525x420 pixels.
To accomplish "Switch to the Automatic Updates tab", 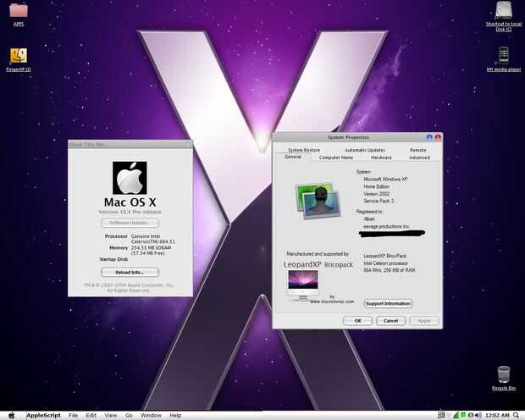I will [x=365, y=150].
